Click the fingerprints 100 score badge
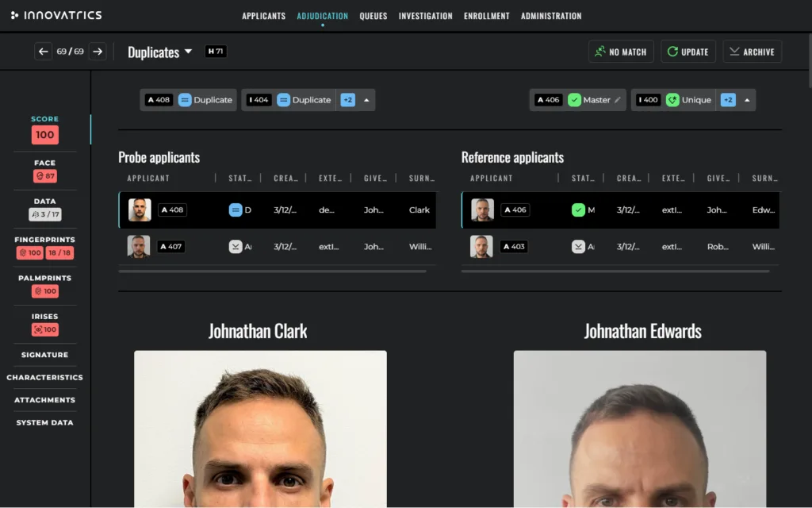The image size is (812, 508). click(x=29, y=253)
